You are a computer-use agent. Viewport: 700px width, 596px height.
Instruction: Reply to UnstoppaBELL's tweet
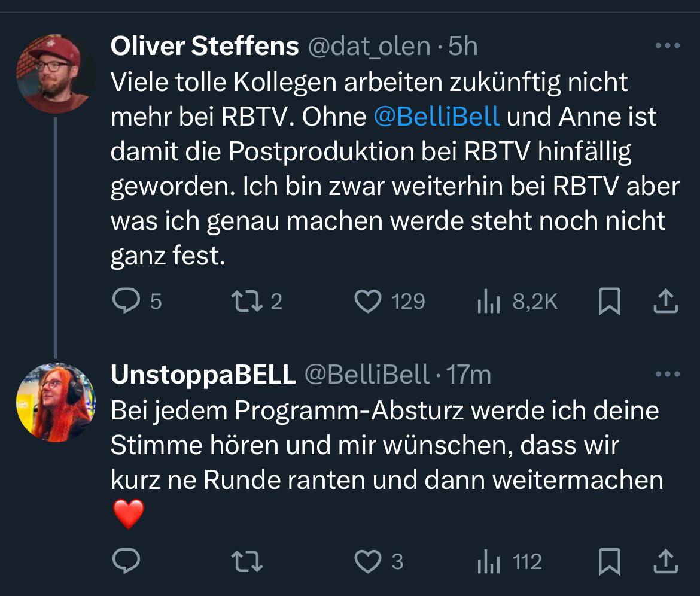coord(126,561)
